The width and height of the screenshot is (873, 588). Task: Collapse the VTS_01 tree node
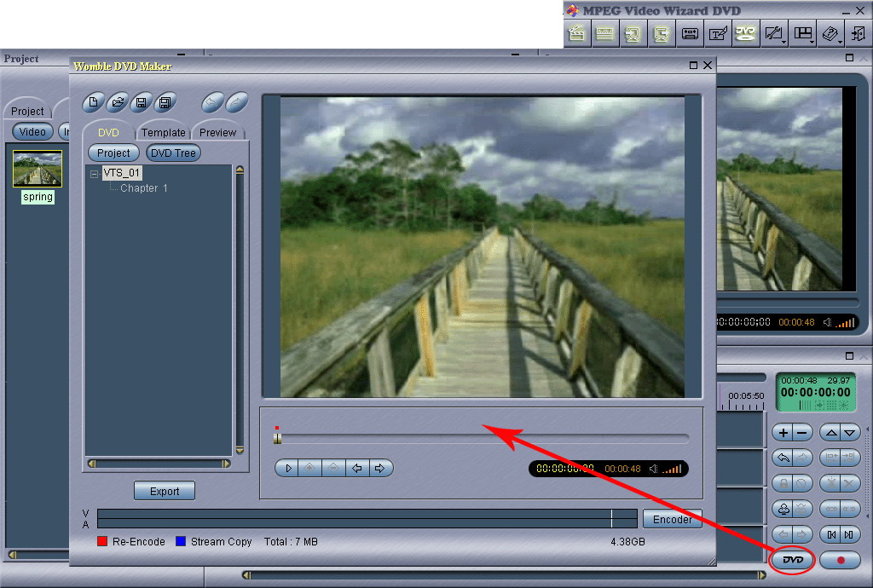94,174
